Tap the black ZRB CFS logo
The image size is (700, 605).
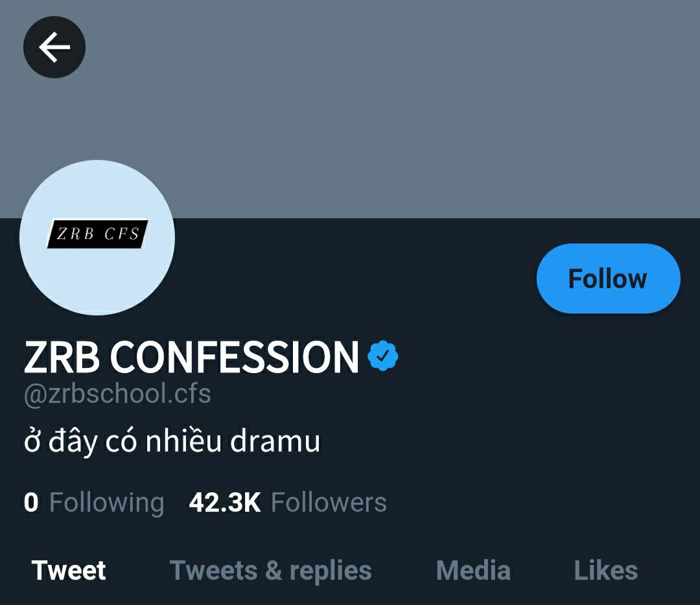(98, 234)
